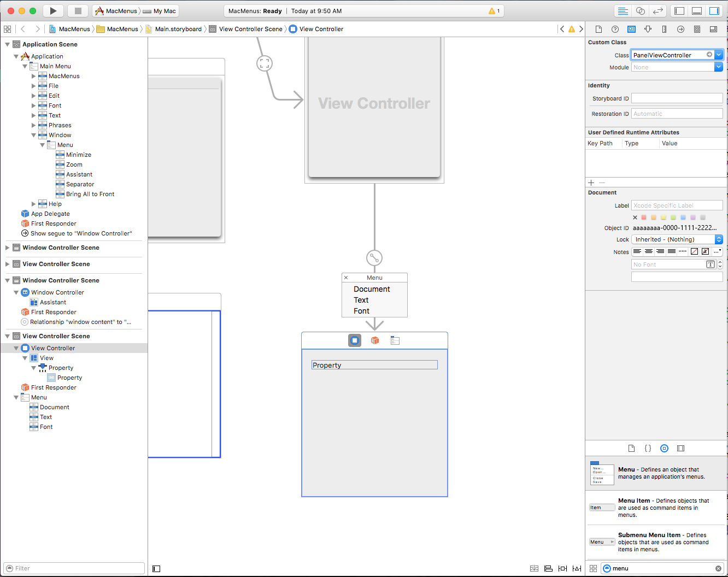The image size is (728, 577).
Task: Show the Code Snippet library braces icon
Action: tap(648, 448)
